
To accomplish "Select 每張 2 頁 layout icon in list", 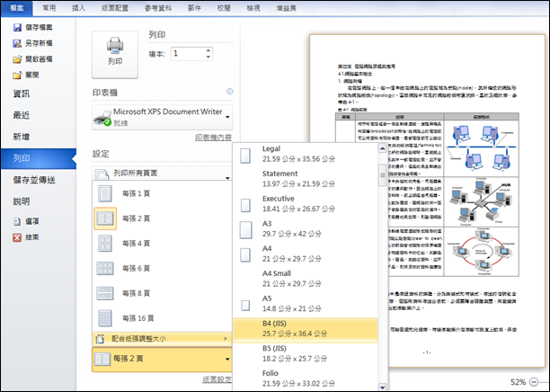I will tap(105, 218).
